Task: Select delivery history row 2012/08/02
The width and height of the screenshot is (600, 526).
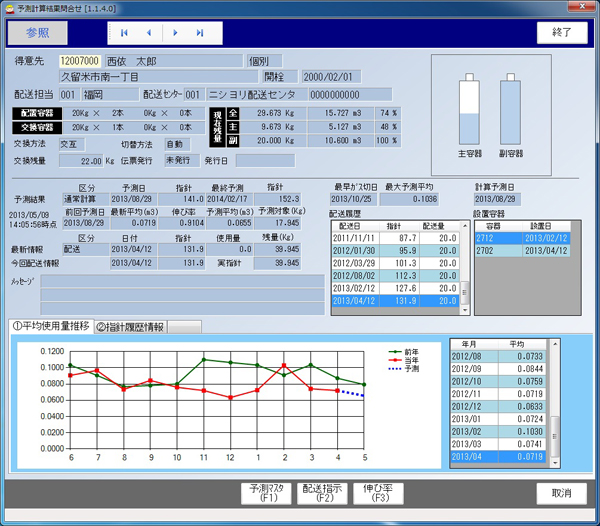Action: 393,278
